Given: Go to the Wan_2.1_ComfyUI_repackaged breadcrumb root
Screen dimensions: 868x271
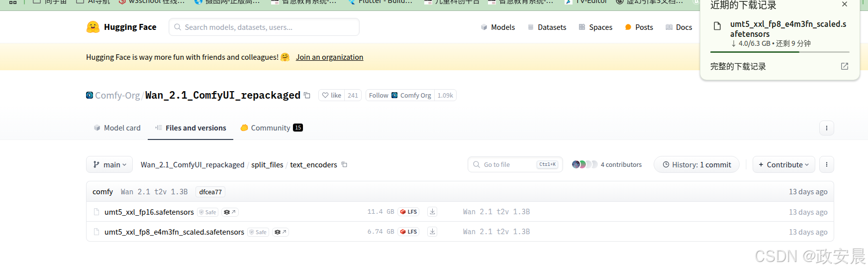Looking at the screenshot, I should tap(193, 164).
